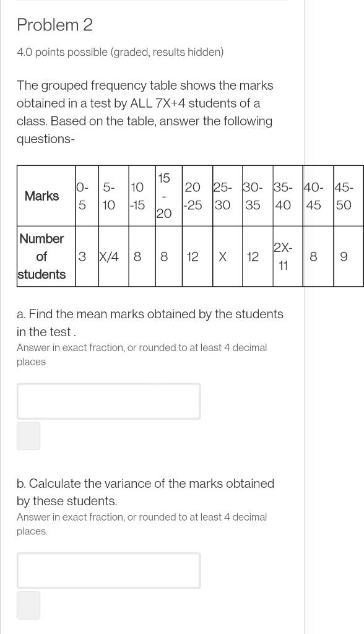Select the Problem 2 heading
364x634 pixels.
(x=55, y=25)
